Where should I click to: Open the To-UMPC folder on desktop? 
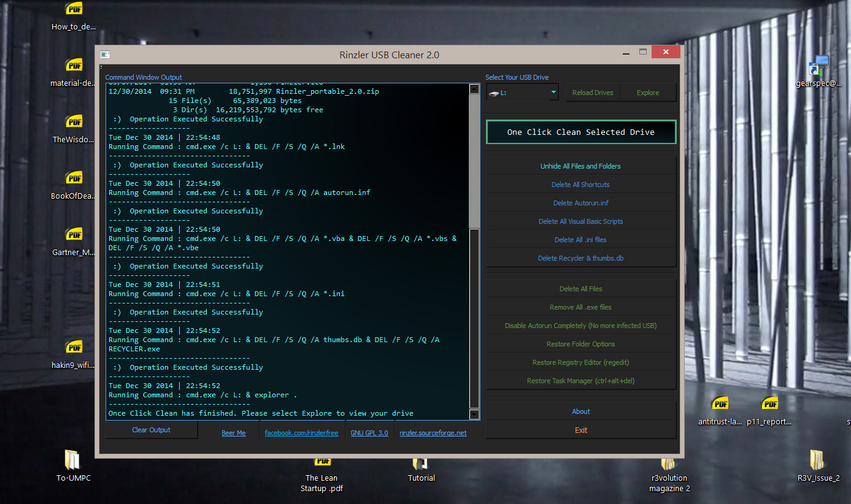(73, 460)
